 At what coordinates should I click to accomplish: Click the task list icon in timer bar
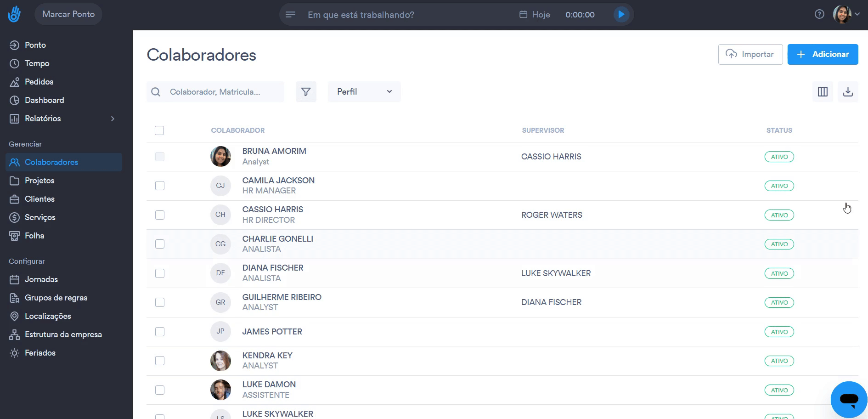[290, 15]
